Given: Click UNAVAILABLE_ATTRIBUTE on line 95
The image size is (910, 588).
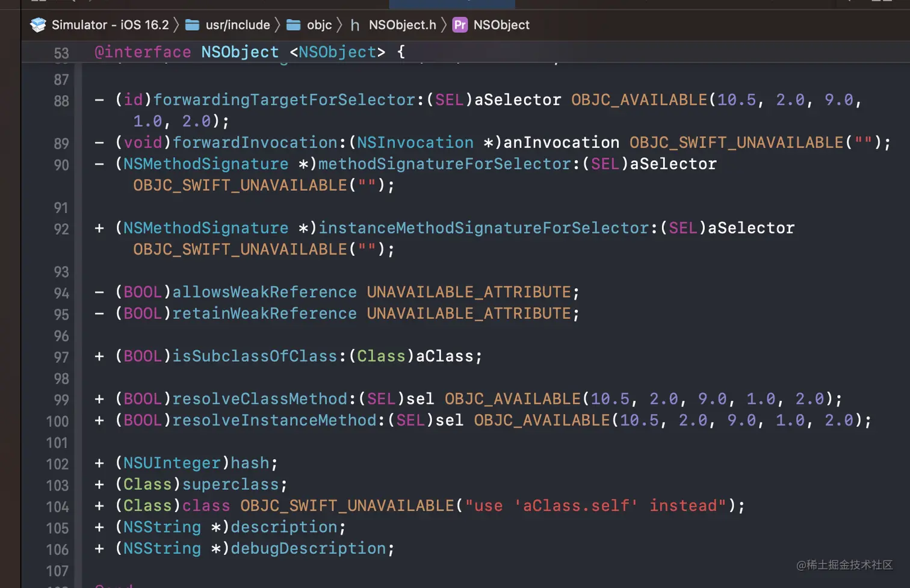Looking at the screenshot, I should point(469,313).
